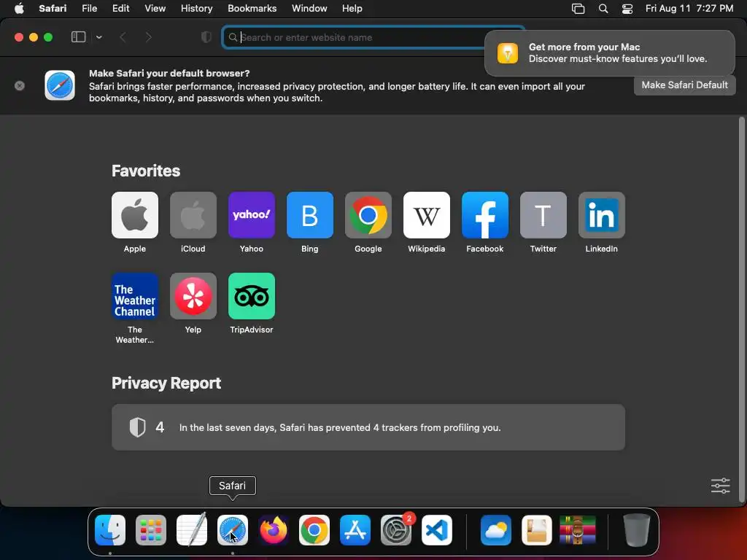Open start page customization settings icon
Viewport: 747px width, 560px height.
[x=720, y=486]
